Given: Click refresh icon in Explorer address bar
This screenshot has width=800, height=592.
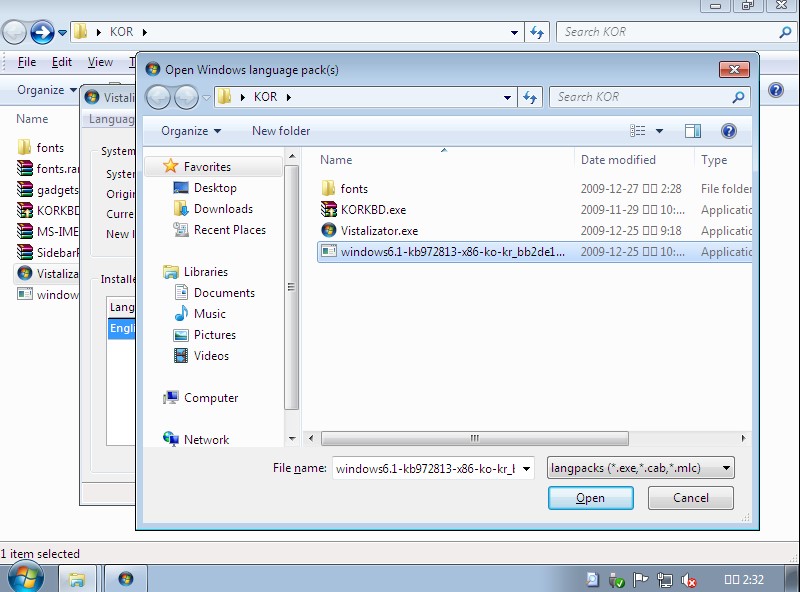Looking at the screenshot, I should pos(537,32).
